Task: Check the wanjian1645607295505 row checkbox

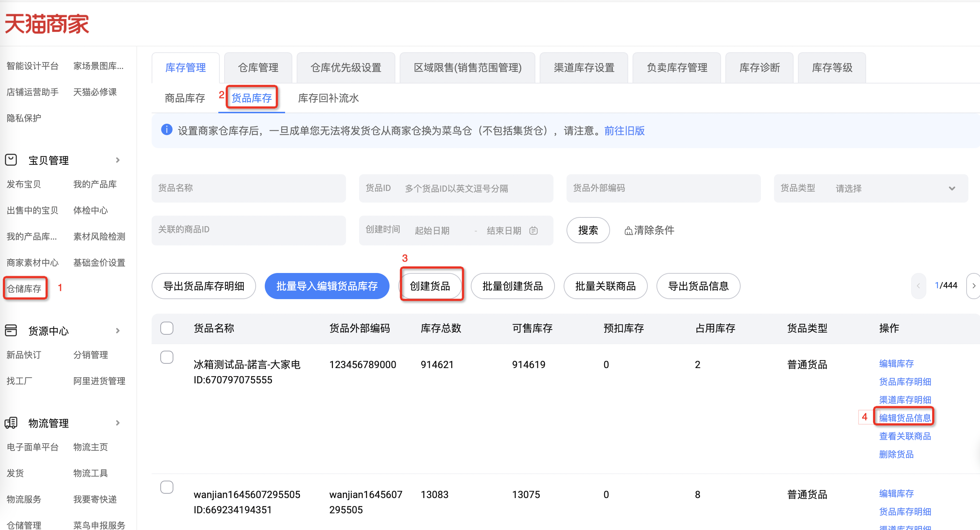Action: 166,487
